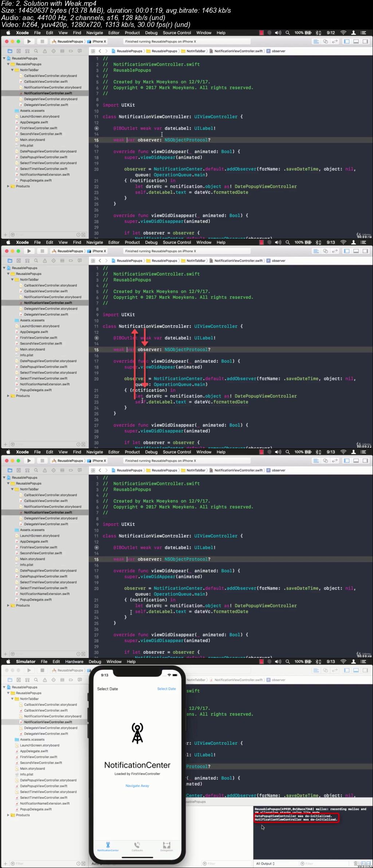Click the related items grid icon, 9:12 frame
Screen dimensions: 373x868
pyautogui.click(x=93, y=51)
